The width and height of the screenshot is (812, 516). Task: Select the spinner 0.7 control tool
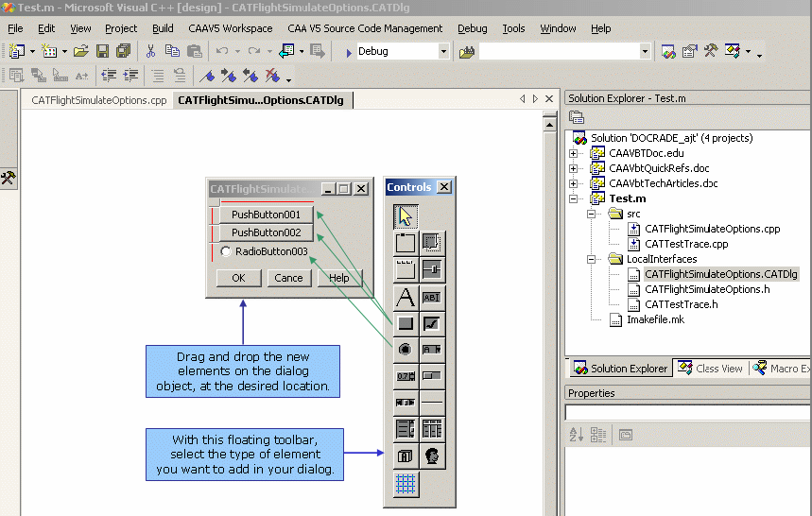pyautogui.click(x=406, y=376)
